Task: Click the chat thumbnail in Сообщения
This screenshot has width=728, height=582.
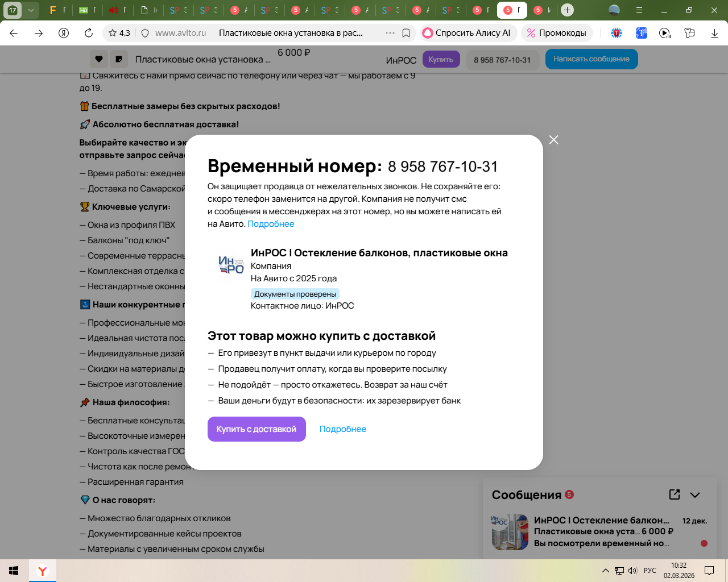Action: (510, 532)
